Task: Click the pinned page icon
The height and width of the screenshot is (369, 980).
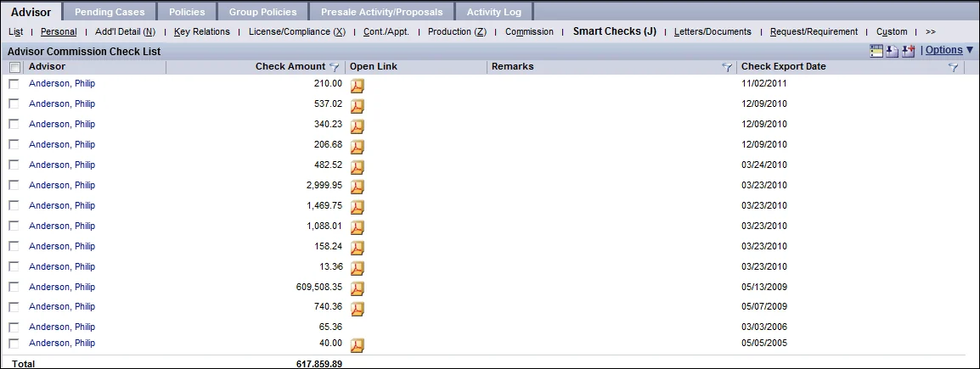Action: click(892, 51)
